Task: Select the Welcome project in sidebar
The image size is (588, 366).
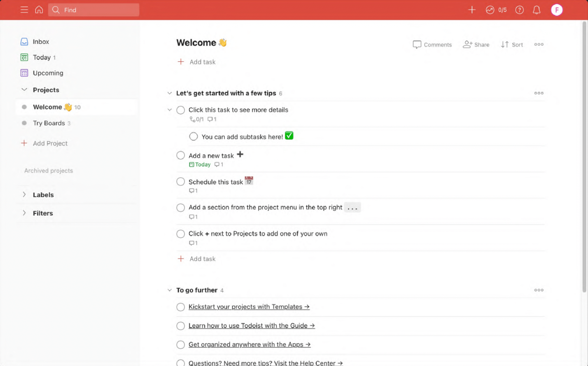Action: pos(77,107)
